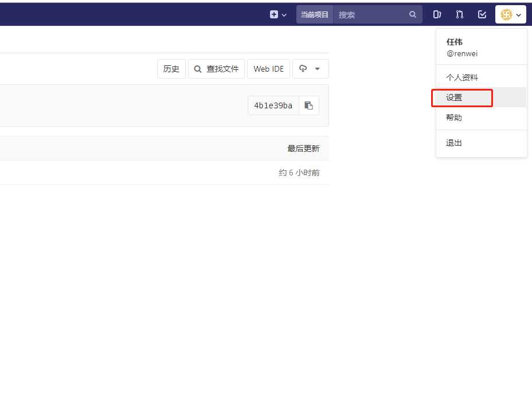The width and height of the screenshot is (532, 411).
Task: Collapse the user menu chevron beside avatar
Action: tap(518, 15)
